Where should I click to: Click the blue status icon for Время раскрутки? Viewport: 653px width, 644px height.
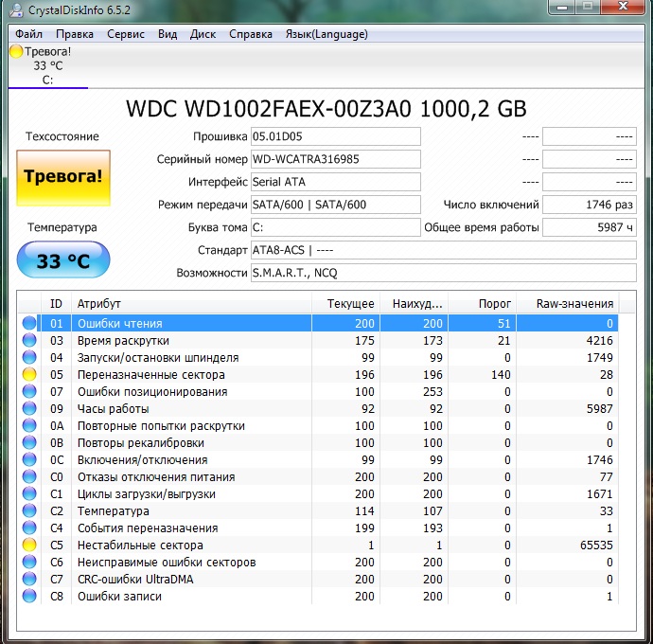[x=29, y=341]
